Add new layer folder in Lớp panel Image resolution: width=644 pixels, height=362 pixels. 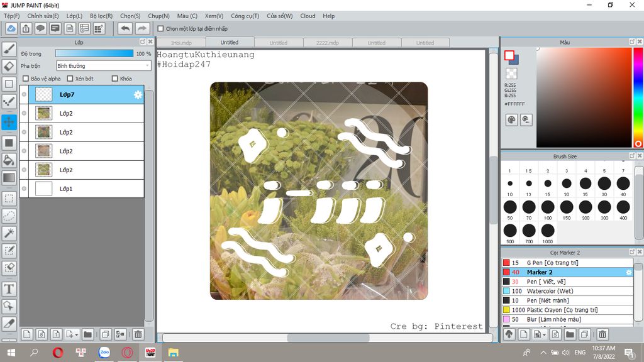tap(87, 334)
